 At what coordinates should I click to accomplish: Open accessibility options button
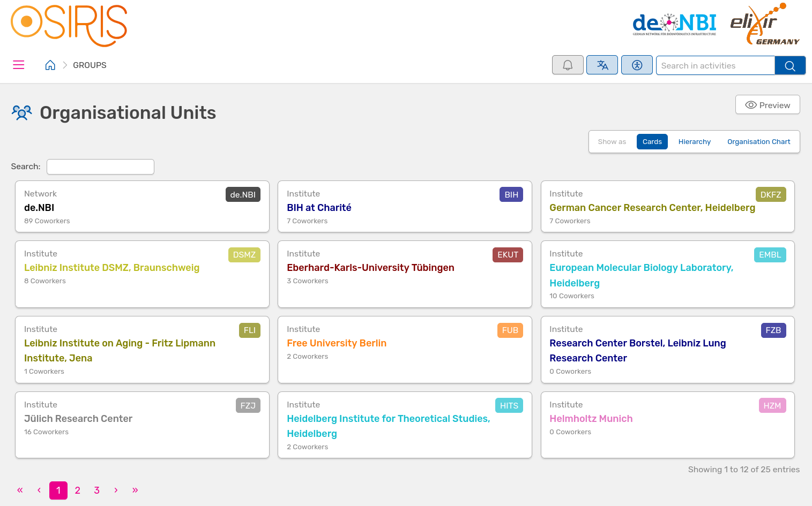click(637, 65)
